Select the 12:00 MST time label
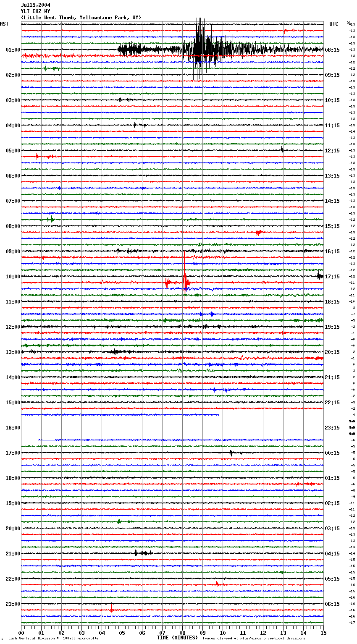 [x=13, y=327]
